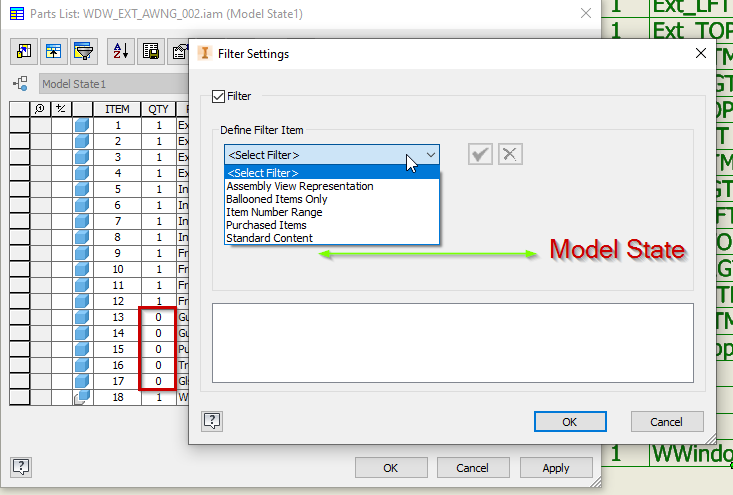
Task: Select the ITEM column header
Action: 117,109
